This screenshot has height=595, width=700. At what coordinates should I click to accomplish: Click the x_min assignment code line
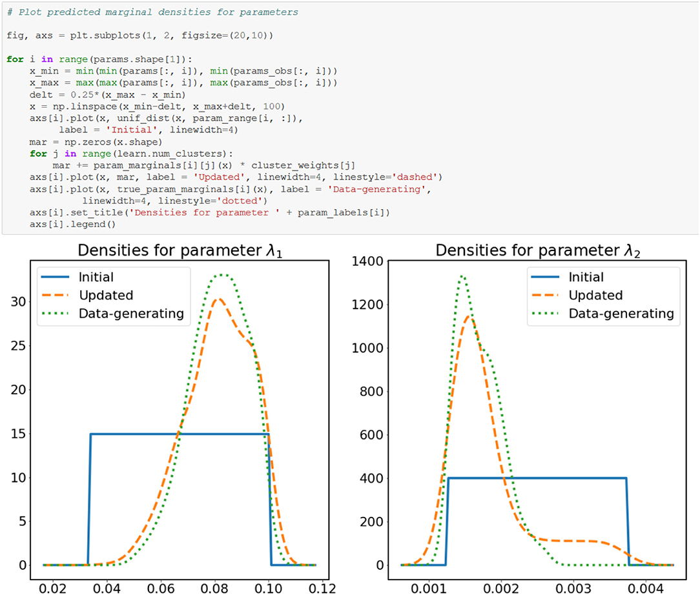183,71
